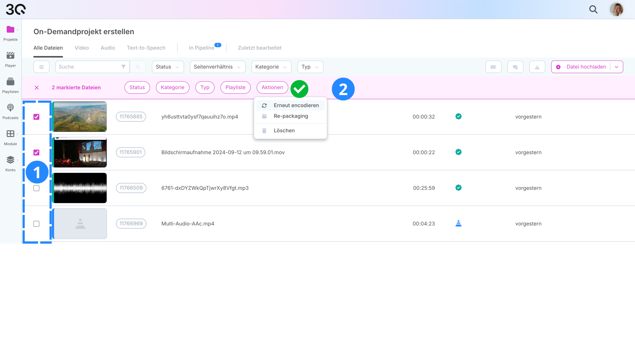635x364 pixels.
Task: Click the filter funnel icon in search
Action: [x=123, y=67]
